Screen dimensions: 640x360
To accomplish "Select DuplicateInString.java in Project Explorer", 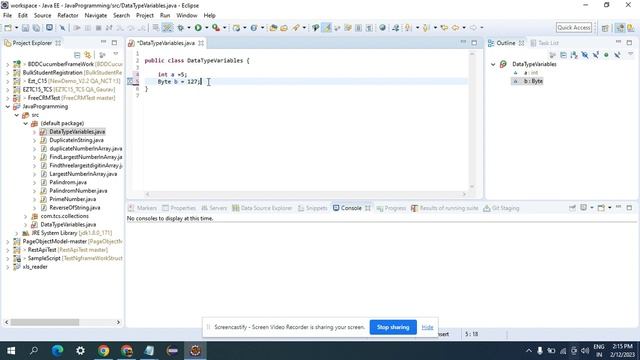I will pos(76,140).
